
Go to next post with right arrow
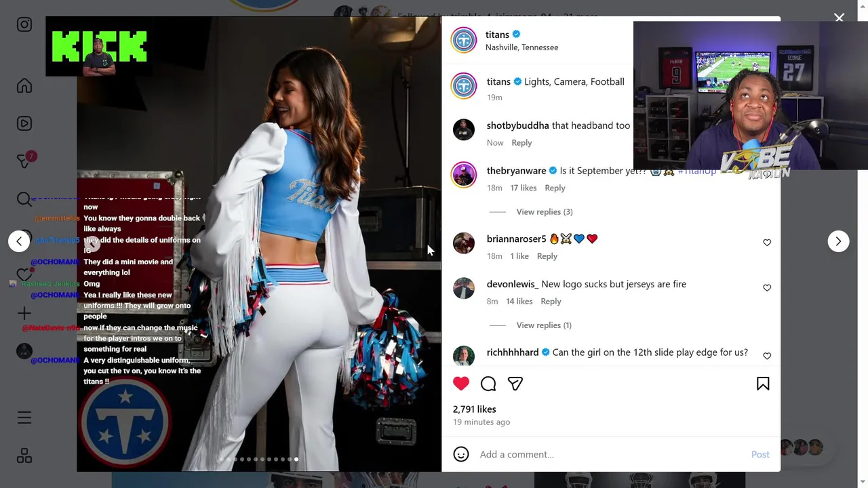[838, 241]
